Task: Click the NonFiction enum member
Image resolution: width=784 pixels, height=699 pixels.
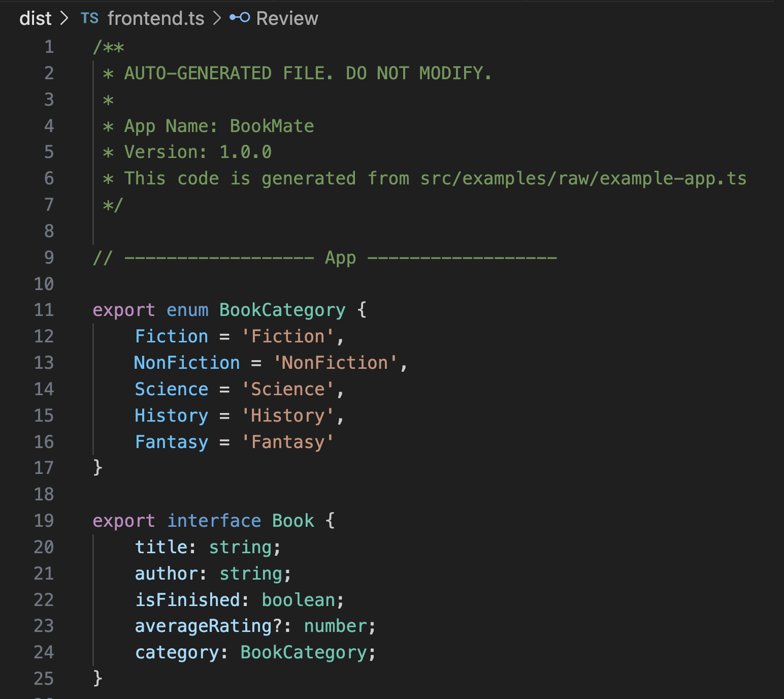Action: click(x=186, y=362)
